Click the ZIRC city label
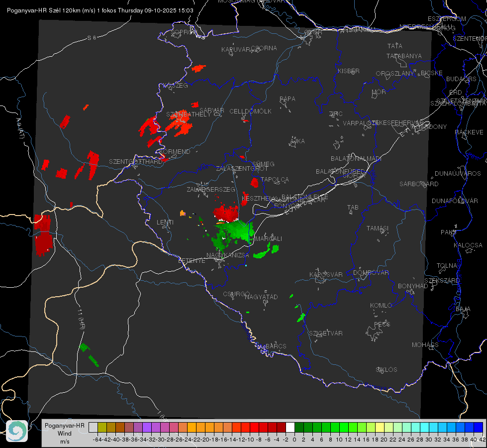This screenshot has height=448, width=487. 336,114
